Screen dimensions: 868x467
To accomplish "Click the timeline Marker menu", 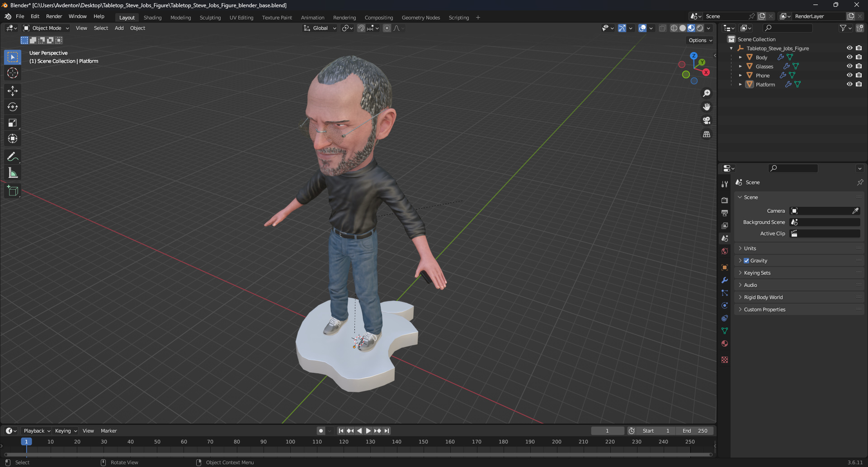I will tap(108, 431).
